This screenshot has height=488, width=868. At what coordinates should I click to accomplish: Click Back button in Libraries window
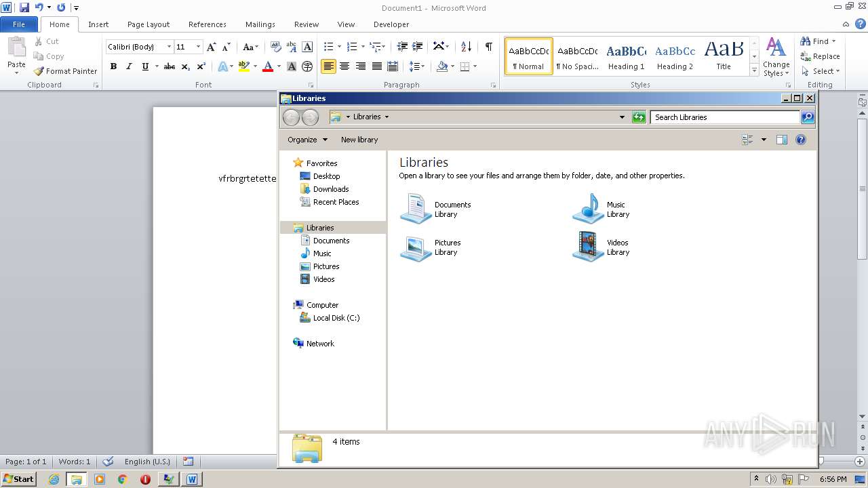coord(291,117)
